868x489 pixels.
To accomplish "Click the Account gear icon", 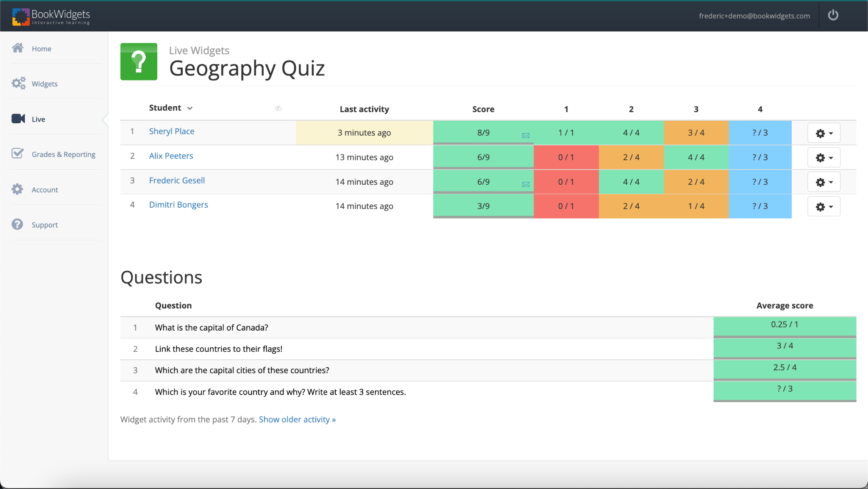I will [x=17, y=189].
